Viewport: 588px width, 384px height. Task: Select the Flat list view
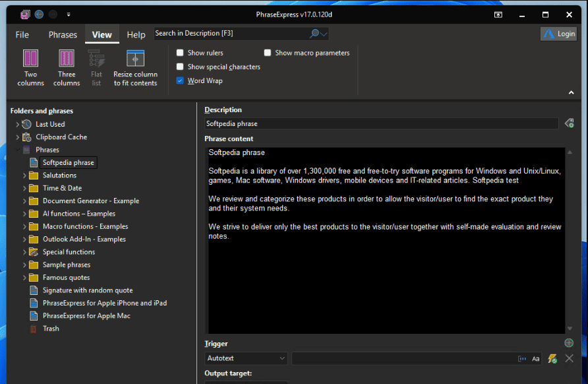tap(96, 67)
